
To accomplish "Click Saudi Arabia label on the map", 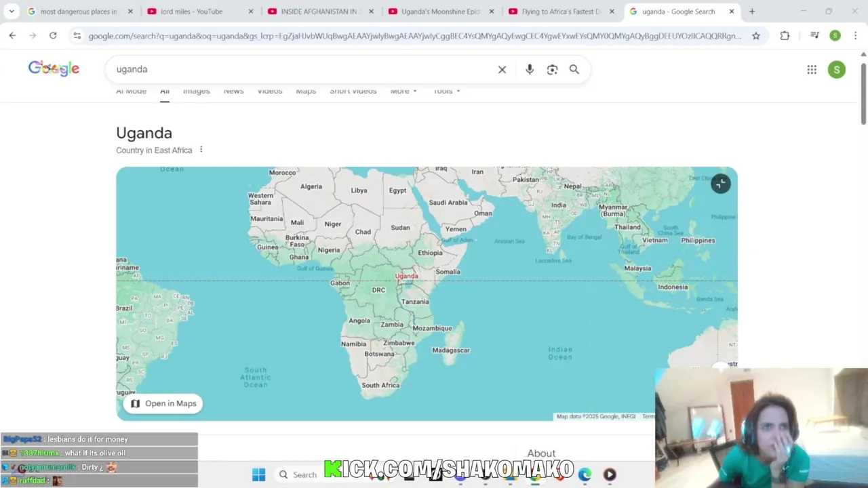I will [448, 202].
